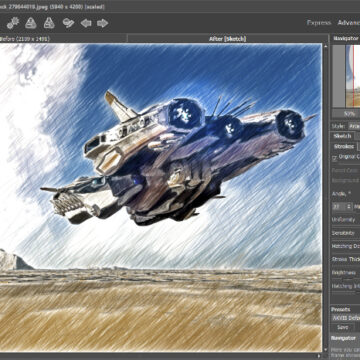Viewport: 360px width, 360px height.
Task: Switch to Advanced mode
Action: [349, 23]
